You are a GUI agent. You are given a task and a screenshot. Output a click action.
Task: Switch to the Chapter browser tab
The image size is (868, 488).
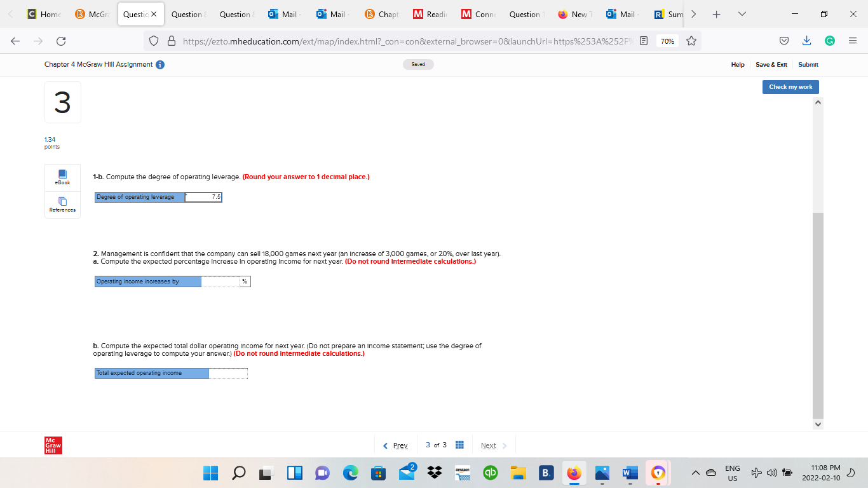point(383,14)
